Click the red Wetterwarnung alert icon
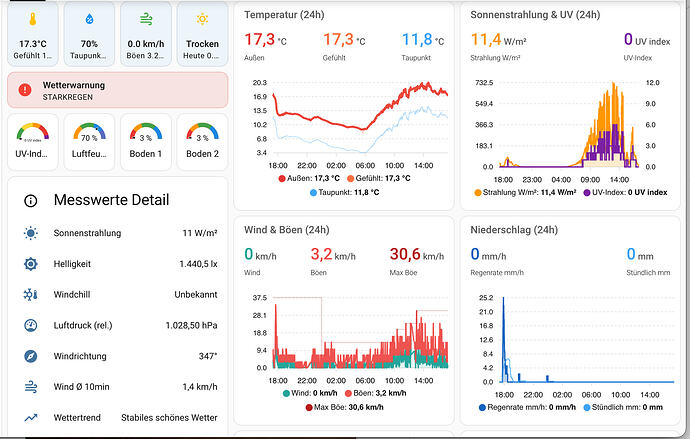690x439 pixels. tap(25, 90)
